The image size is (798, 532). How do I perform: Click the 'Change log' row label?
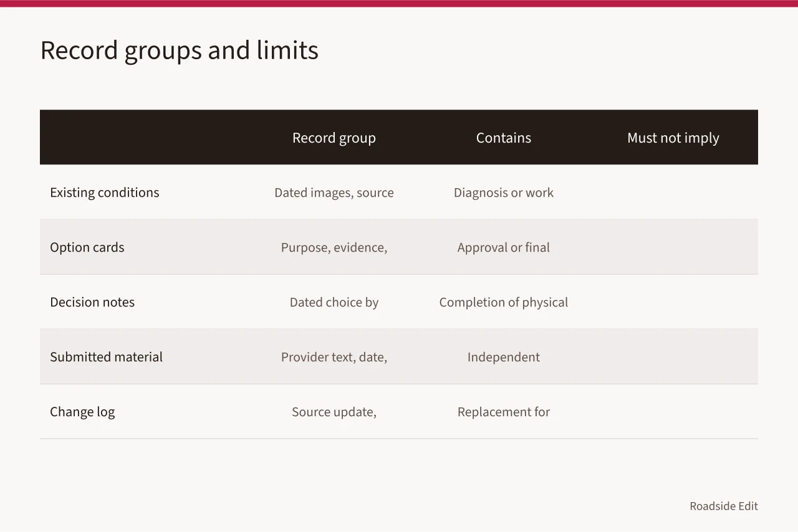pos(82,412)
